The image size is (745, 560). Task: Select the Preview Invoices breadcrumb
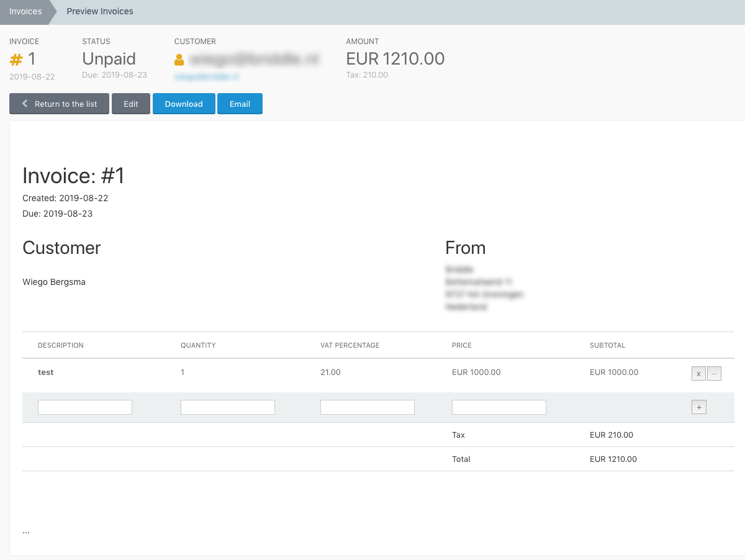pyautogui.click(x=99, y=11)
